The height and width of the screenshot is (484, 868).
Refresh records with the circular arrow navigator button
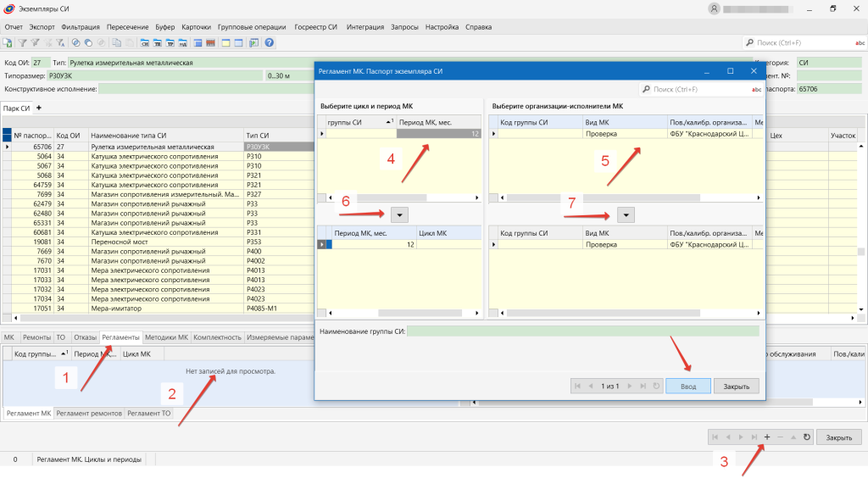807,437
